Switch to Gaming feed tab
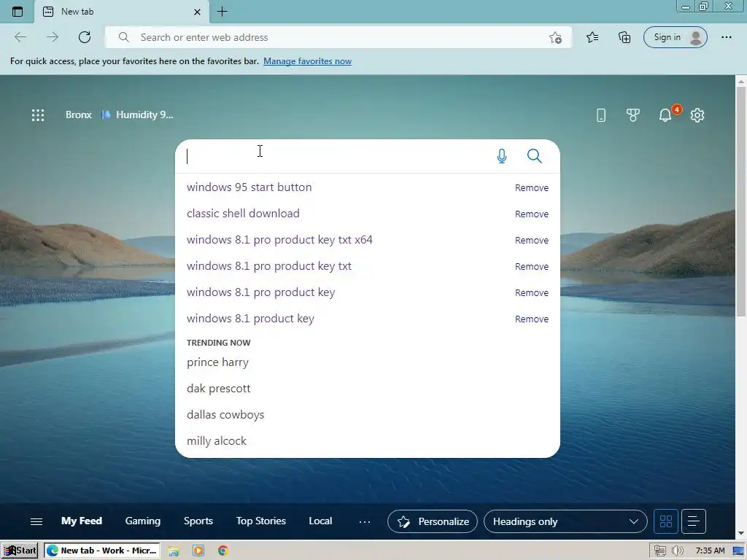 pos(143,521)
